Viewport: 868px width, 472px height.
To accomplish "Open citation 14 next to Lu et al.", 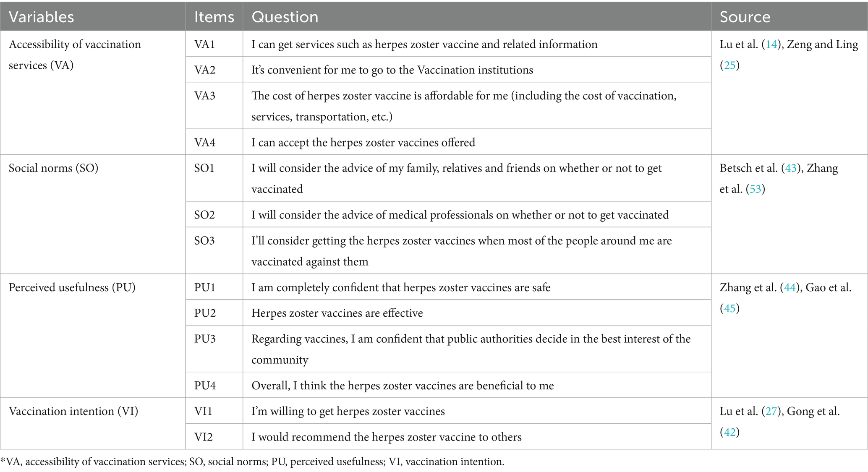I will point(771,44).
